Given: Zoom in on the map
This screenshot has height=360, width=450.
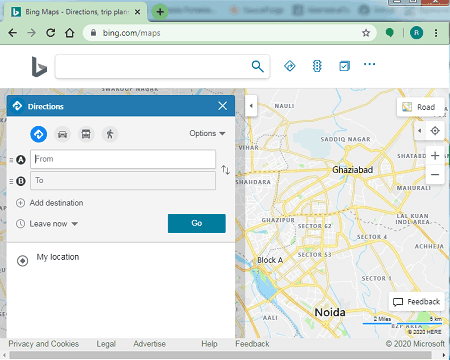Looking at the screenshot, I should click(x=435, y=155).
